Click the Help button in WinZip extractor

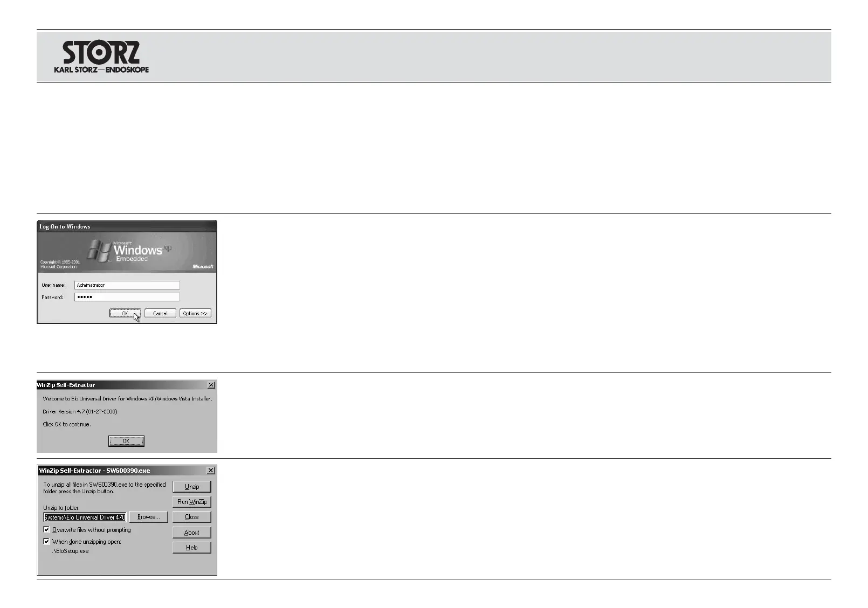tap(192, 548)
